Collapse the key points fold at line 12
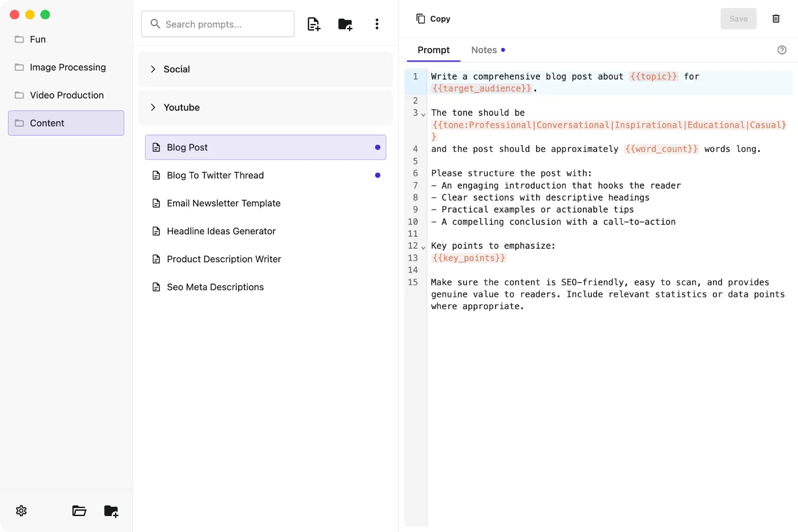 (424, 247)
